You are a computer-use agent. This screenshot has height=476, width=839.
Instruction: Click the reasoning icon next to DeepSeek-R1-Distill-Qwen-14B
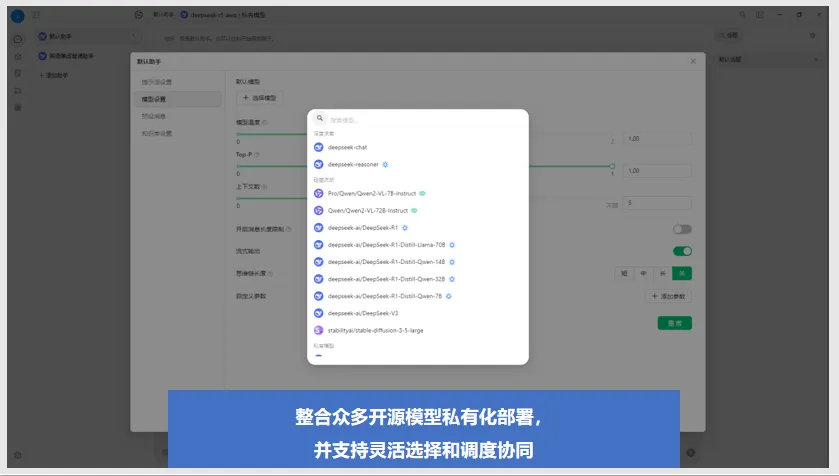pos(452,262)
